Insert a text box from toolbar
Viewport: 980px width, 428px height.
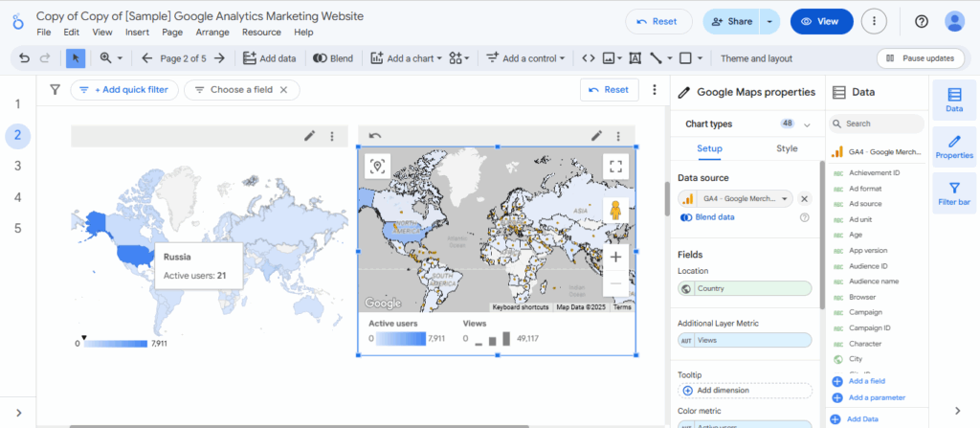(x=635, y=58)
